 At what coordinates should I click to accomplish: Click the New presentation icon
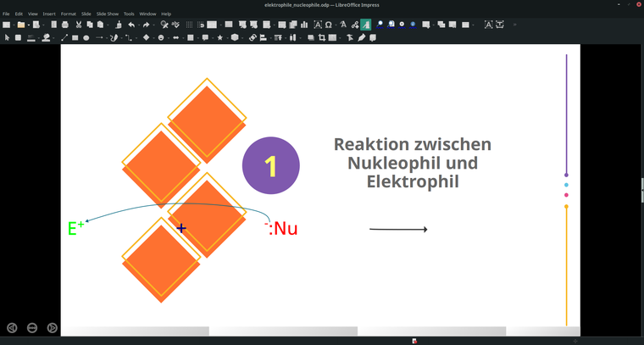pyautogui.click(x=6, y=25)
